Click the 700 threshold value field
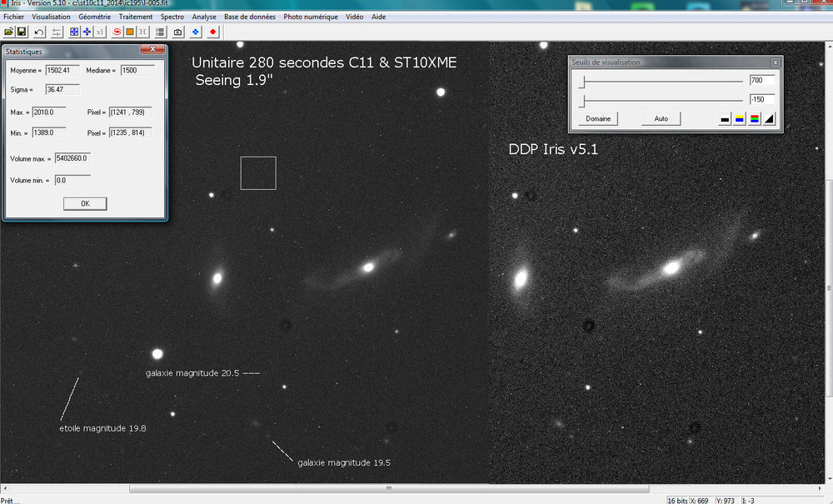The image size is (833, 504). 761,80
